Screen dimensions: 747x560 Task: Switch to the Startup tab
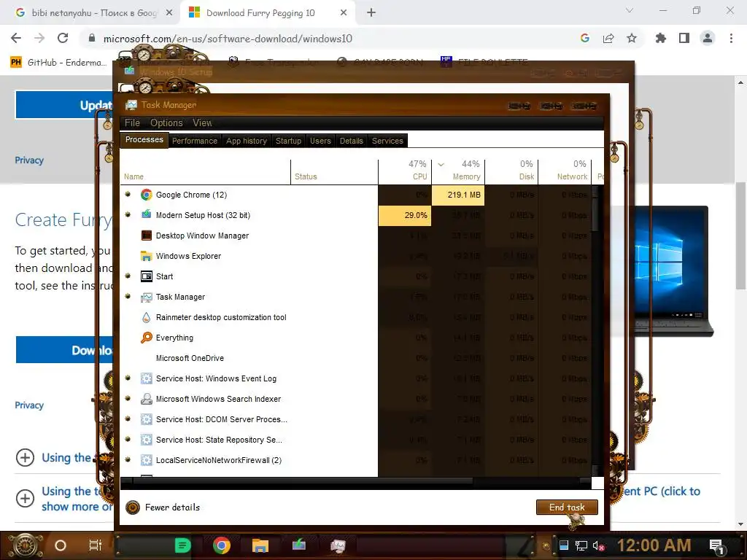pos(288,141)
